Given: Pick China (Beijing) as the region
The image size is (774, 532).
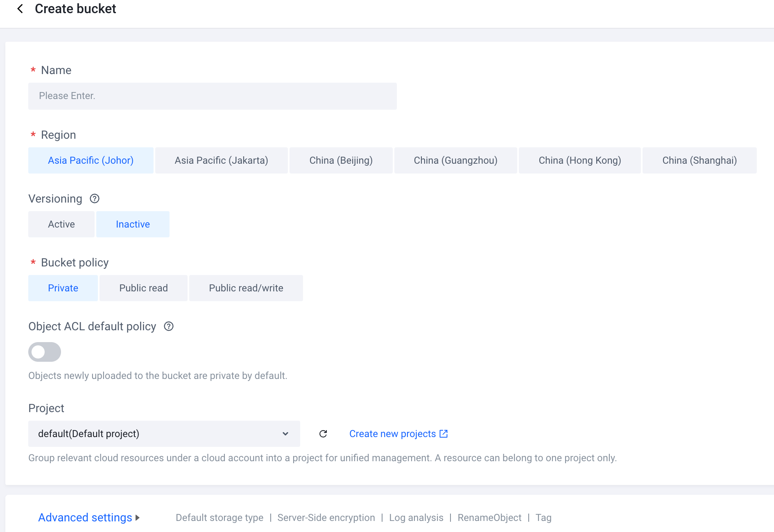Looking at the screenshot, I should (x=341, y=160).
